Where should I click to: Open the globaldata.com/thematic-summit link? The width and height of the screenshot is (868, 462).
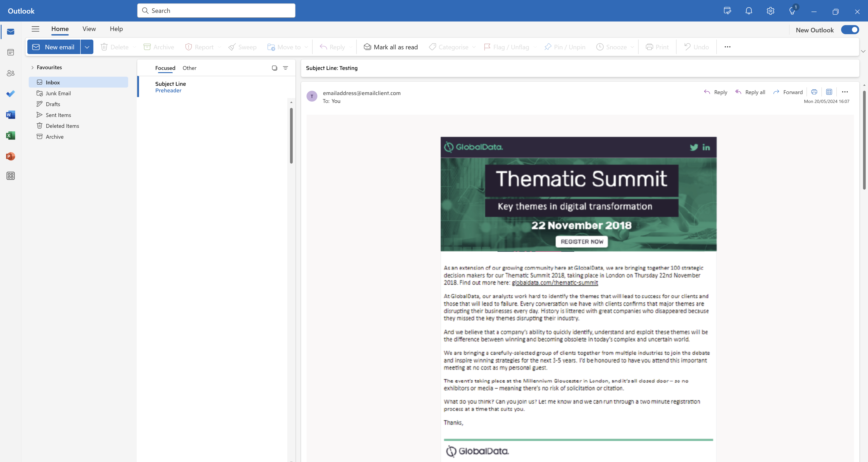point(555,283)
